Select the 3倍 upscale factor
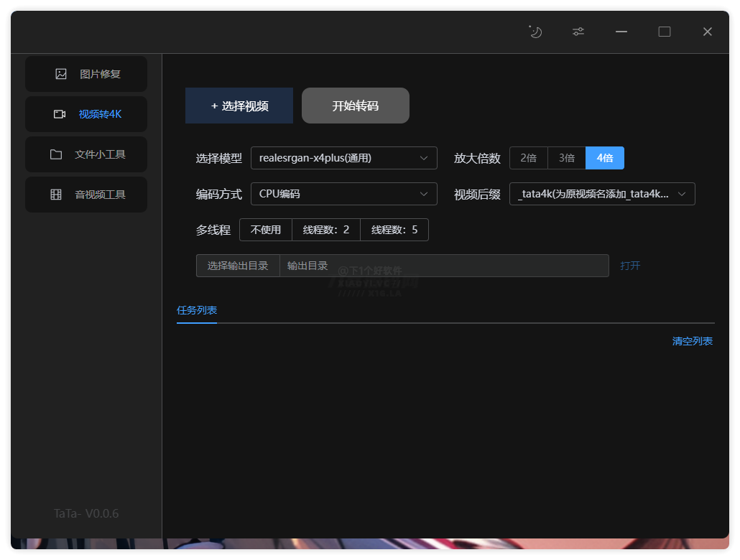The image size is (740, 560). click(x=567, y=157)
